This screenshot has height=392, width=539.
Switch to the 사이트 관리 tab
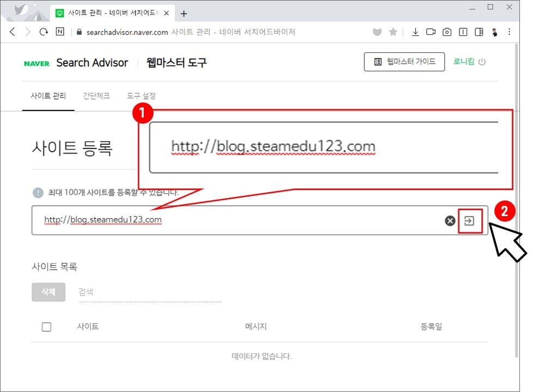coord(48,96)
